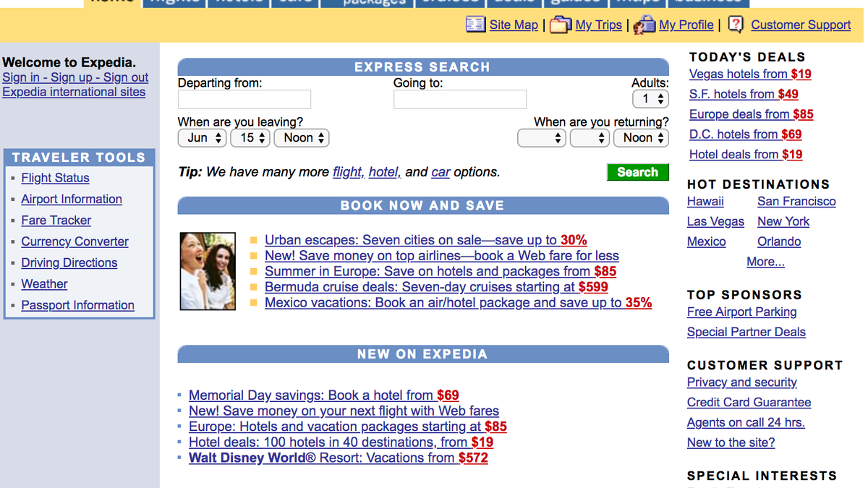Open the Customer Support link
868x488 pixels.
point(801,25)
